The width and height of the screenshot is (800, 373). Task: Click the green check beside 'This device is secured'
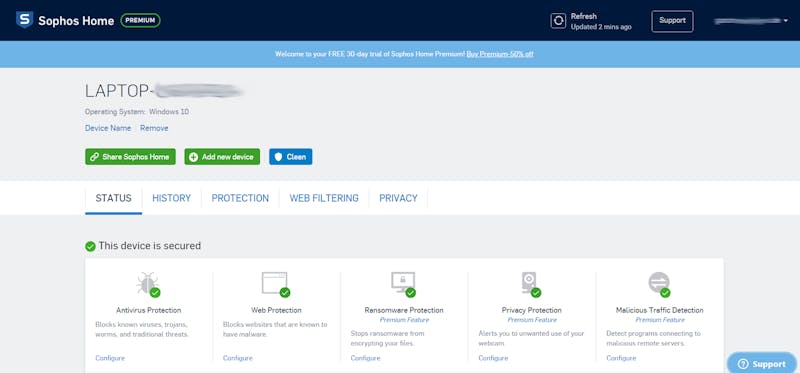tap(90, 246)
